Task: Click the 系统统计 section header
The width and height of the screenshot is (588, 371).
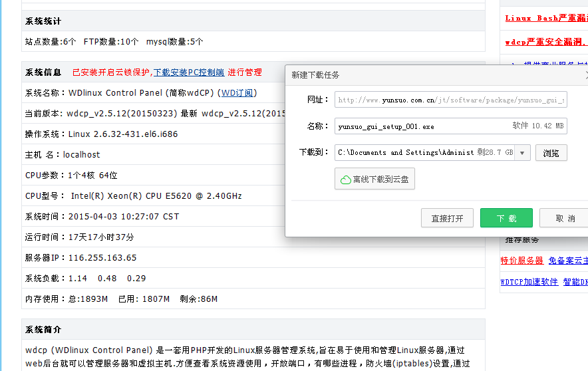Action: pyautogui.click(x=43, y=21)
